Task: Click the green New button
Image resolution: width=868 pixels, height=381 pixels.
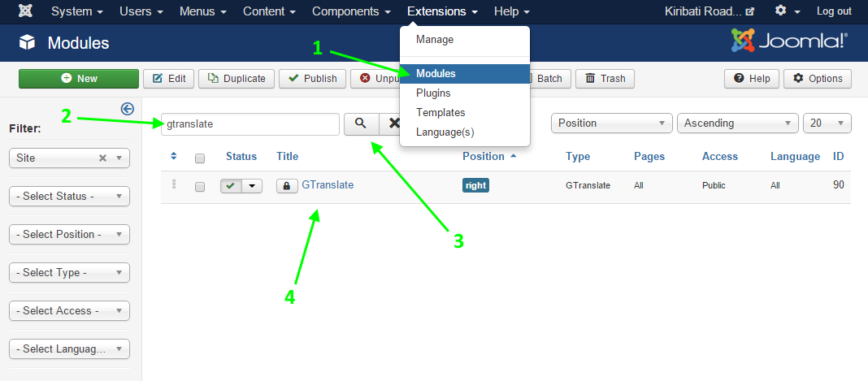Action: 79,79
